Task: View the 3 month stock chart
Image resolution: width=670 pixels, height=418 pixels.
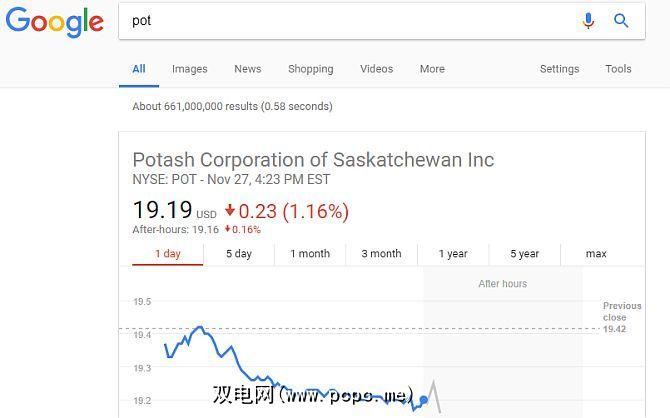Action: 381,254
